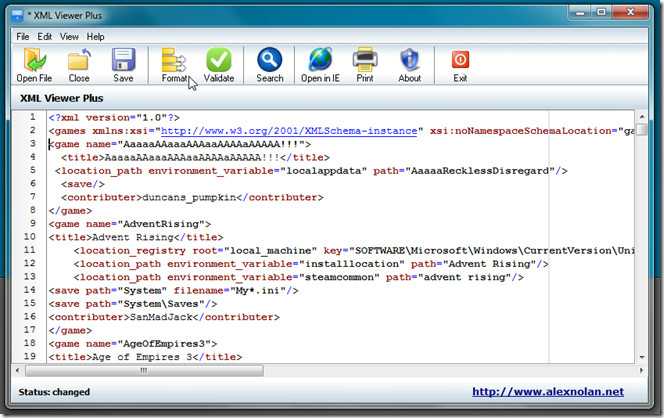The width and height of the screenshot is (664, 418).
Task: Click the XML Viewer Plus title bar app icon
Action: pos(18,16)
